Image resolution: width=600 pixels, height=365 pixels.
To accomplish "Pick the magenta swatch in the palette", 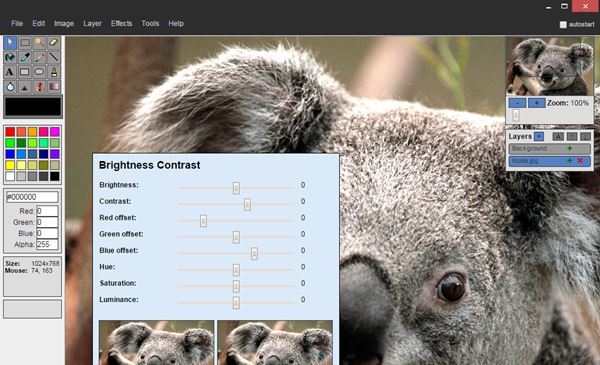I will [55, 132].
